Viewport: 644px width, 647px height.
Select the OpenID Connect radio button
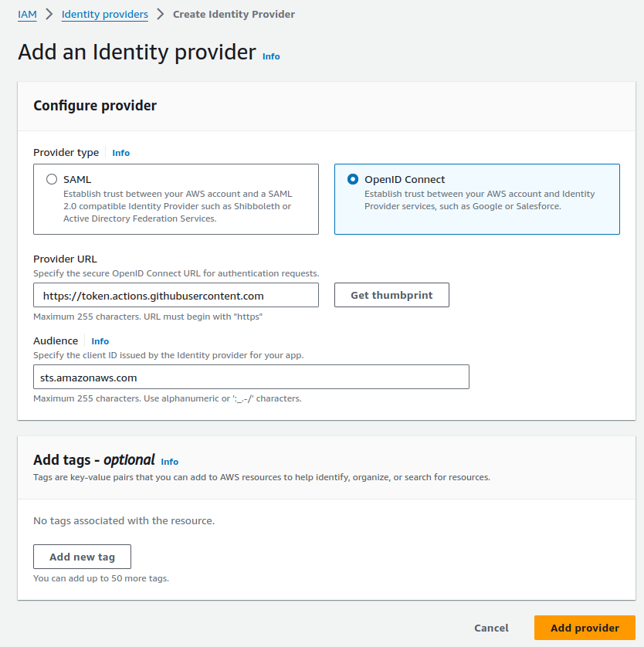tap(353, 179)
